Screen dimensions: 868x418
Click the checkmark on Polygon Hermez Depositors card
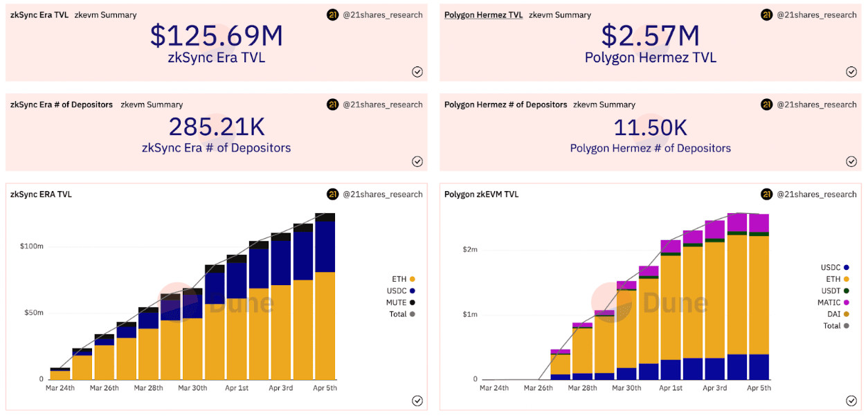point(851,161)
